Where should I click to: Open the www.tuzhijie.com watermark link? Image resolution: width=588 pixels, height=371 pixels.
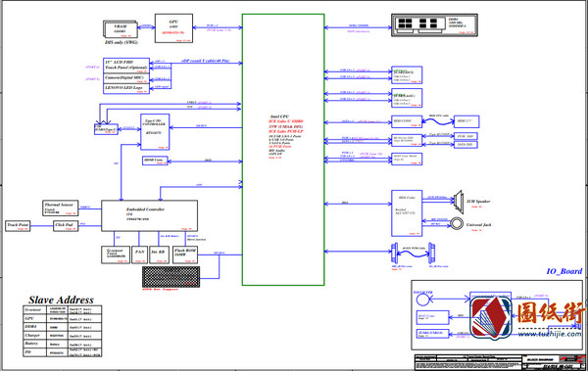click(x=550, y=334)
